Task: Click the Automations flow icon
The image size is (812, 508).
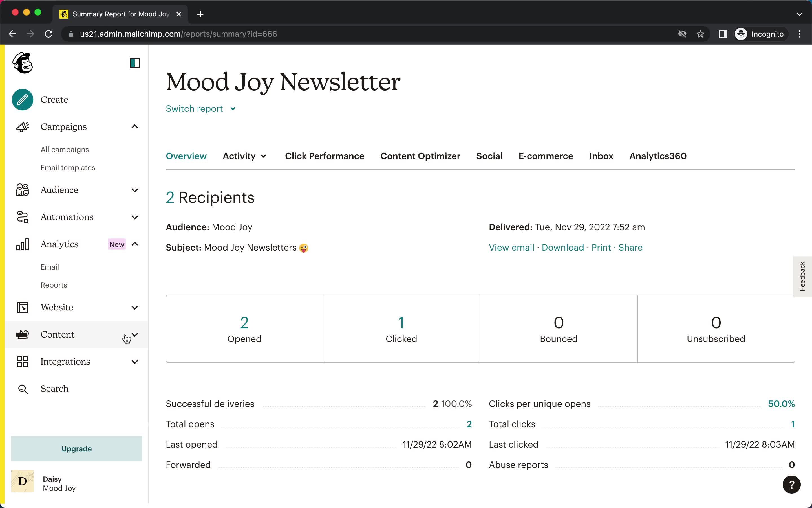Action: (23, 217)
